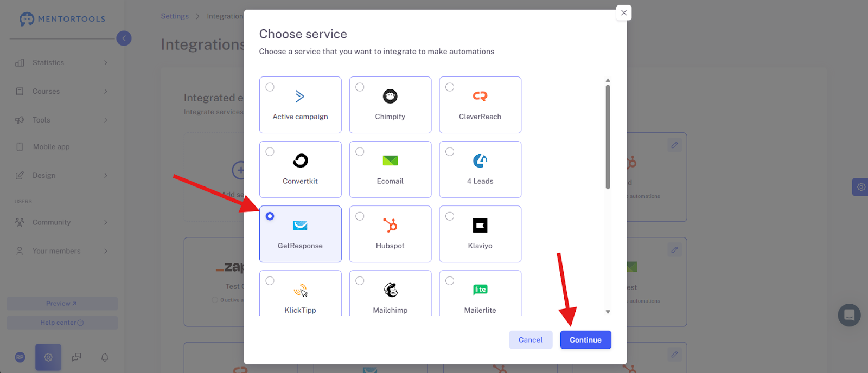Click the Chimpify monkey logo icon
The image size is (868, 373).
[390, 97]
